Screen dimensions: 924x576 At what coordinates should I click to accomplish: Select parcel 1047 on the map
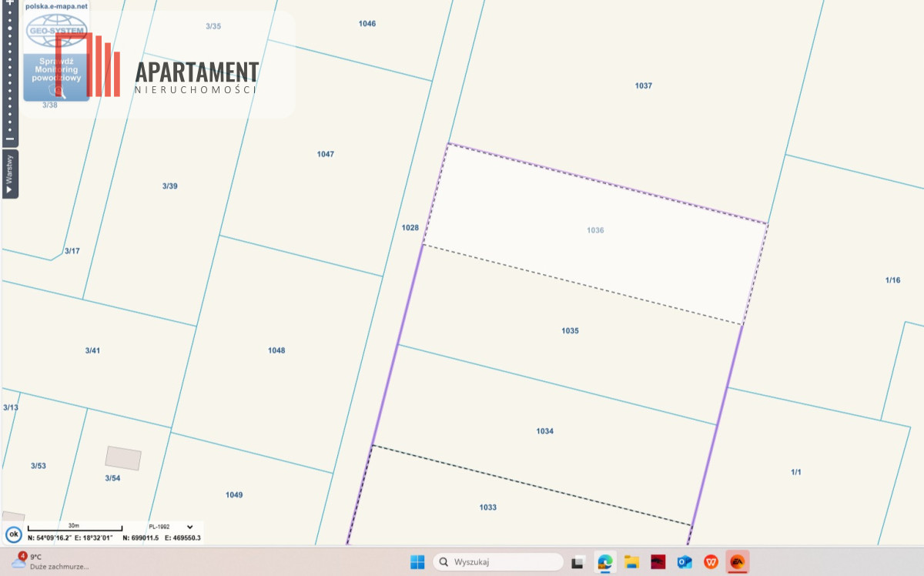325,154
